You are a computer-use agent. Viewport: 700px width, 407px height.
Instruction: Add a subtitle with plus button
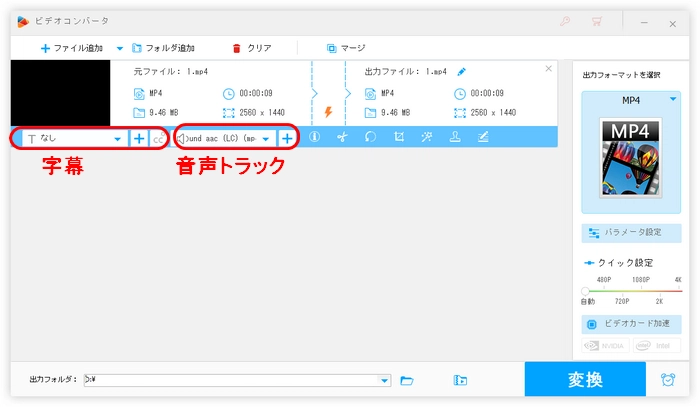(x=139, y=138)
